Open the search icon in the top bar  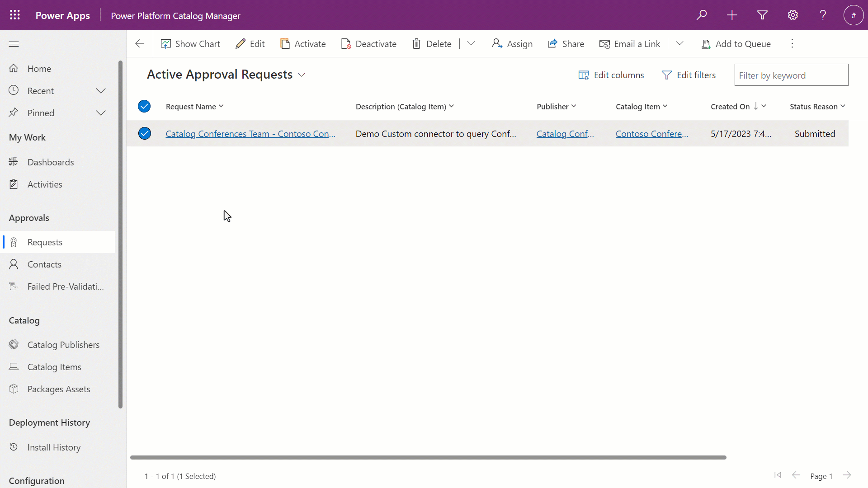702,15
